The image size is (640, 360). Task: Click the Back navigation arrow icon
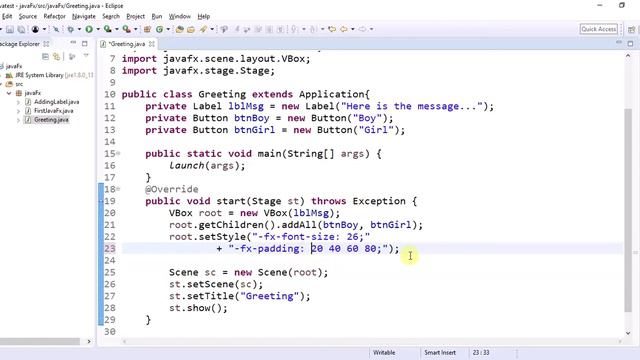(344, 29)
